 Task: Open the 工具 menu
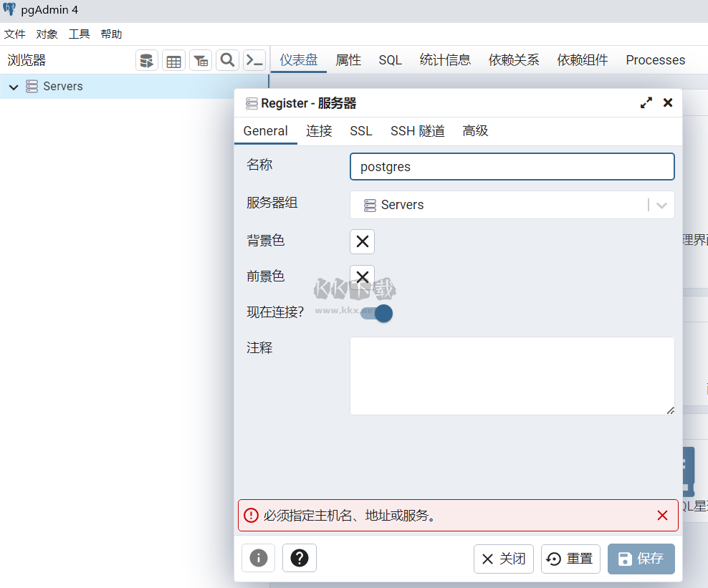coord(79,34)
